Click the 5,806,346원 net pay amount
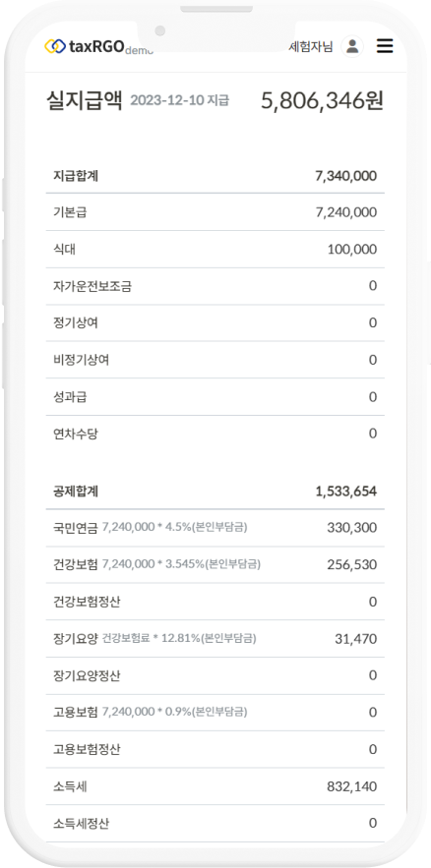 (x=322, y=102)
